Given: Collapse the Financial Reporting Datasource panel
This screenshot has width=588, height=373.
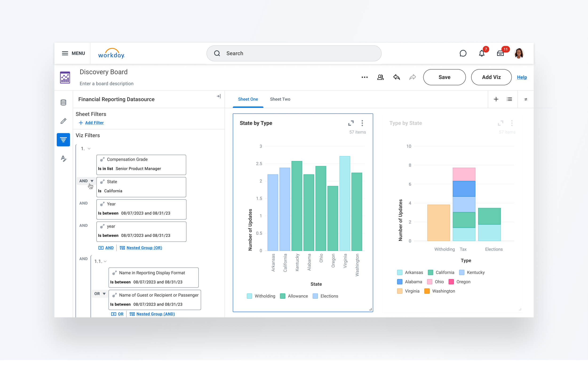Looking at the screenshot, I should click(x=219, y=96).
